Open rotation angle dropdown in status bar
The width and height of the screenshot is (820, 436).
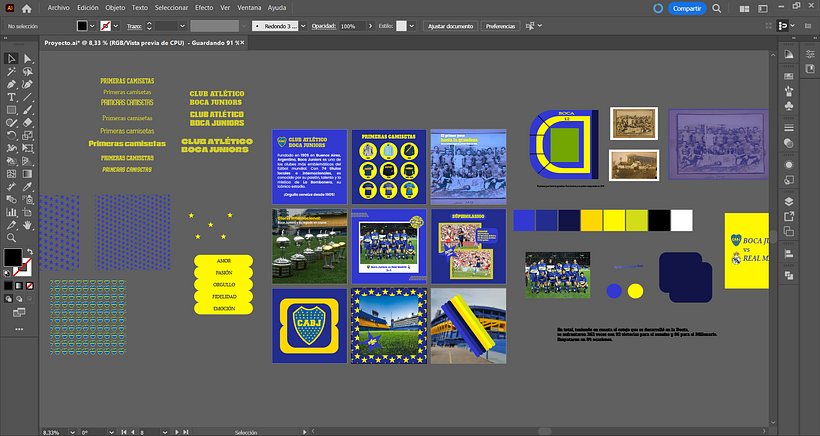click(x=111, y=432)
